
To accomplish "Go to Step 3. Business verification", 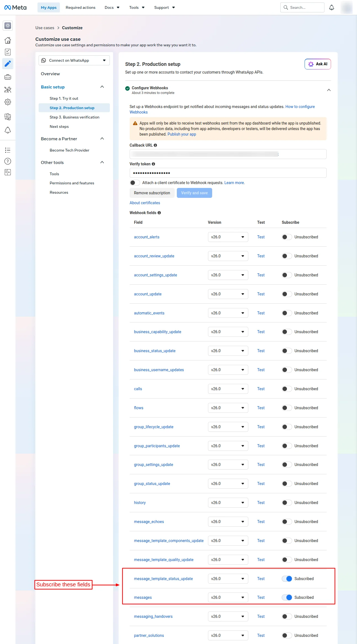I will (x=74, y=117).
